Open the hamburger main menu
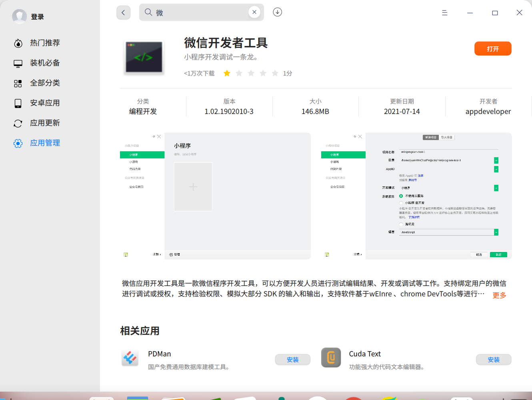 pos(444,13)
